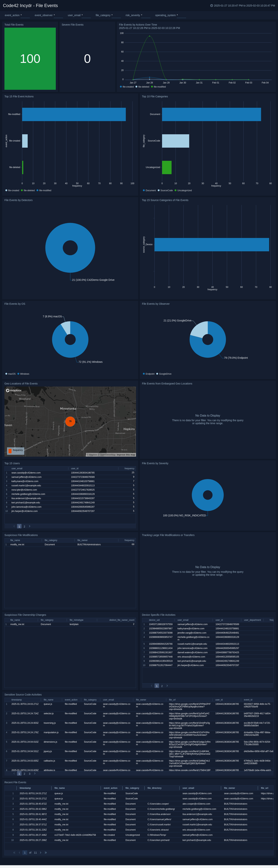Image resolution: width=278 pixels, height=868 pixels.
Task: Toggle Uncategorized in Top 10 File Categories legend
Action: [183, 190]
